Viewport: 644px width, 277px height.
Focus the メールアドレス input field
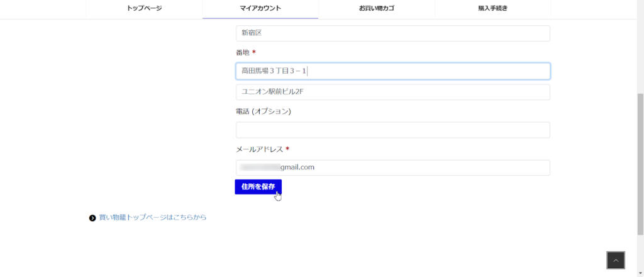392,167
